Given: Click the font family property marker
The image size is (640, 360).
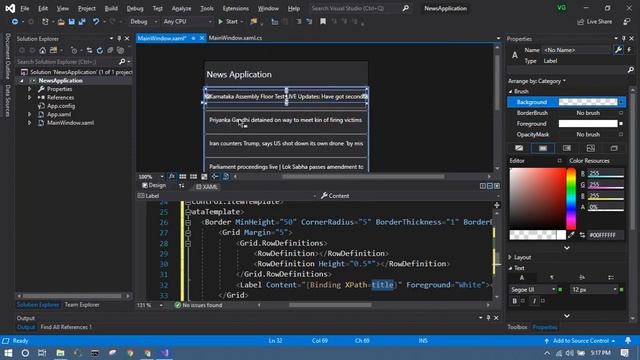Looking at the screenshot, I should (x=560, y=290).
